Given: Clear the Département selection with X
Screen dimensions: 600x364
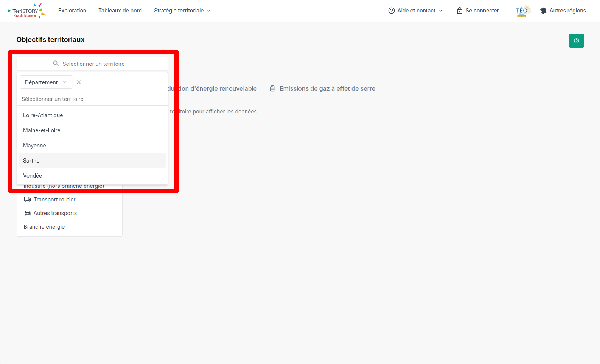Looking at the screenshot, I should pyautogui.click(x=79, y=82).
